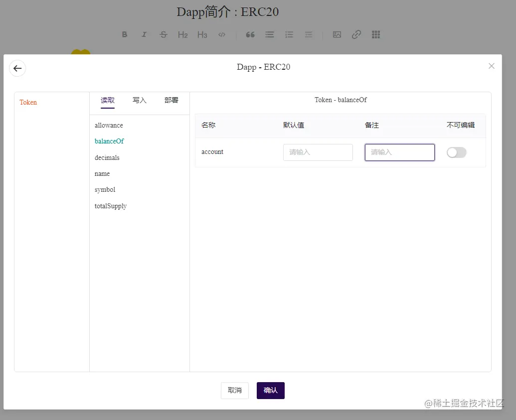Select the decimals function
This screenshot has width=516, height=420.
point(107,157)
